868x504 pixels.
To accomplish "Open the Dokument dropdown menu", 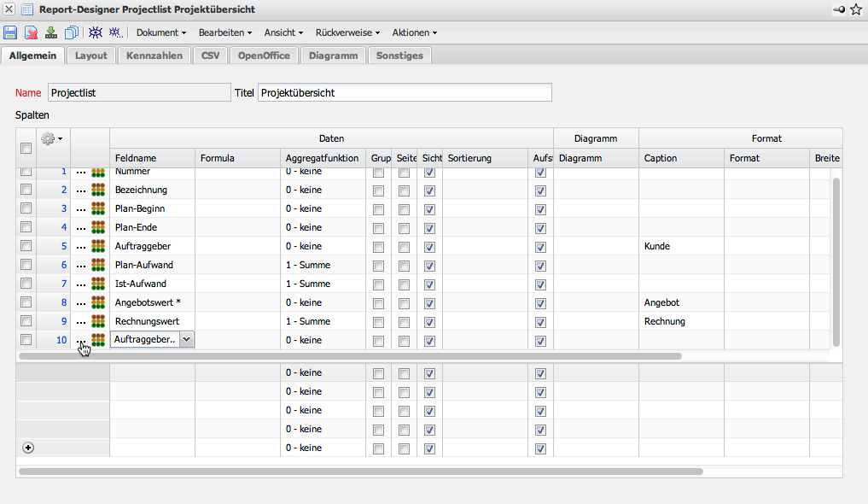I will coord(161,32).
